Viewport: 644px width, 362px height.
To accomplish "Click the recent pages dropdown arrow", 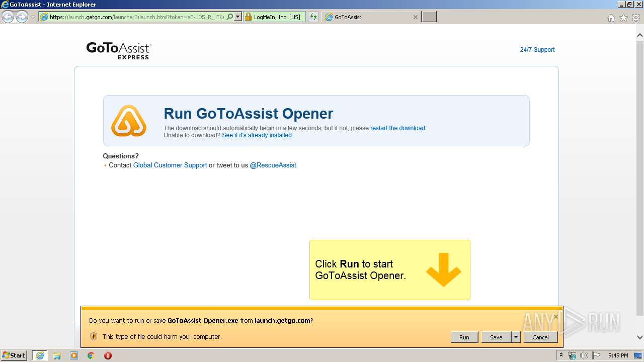I will pos(33,17).
